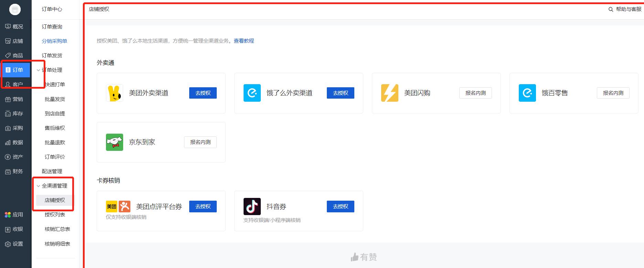644x268 pixels.
Task: Click the 美团外卖渠道 kangaroo logo
Action: tap(115, 93)
